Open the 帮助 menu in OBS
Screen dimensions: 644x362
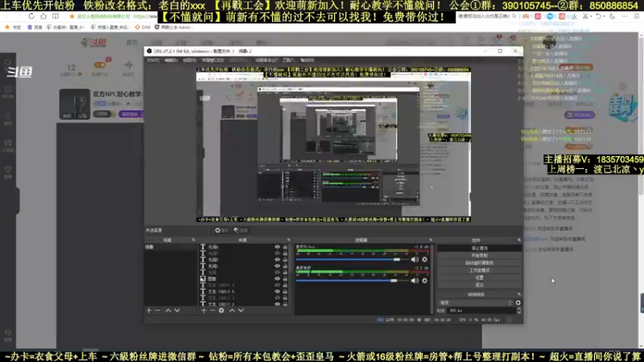click(307, 60)
